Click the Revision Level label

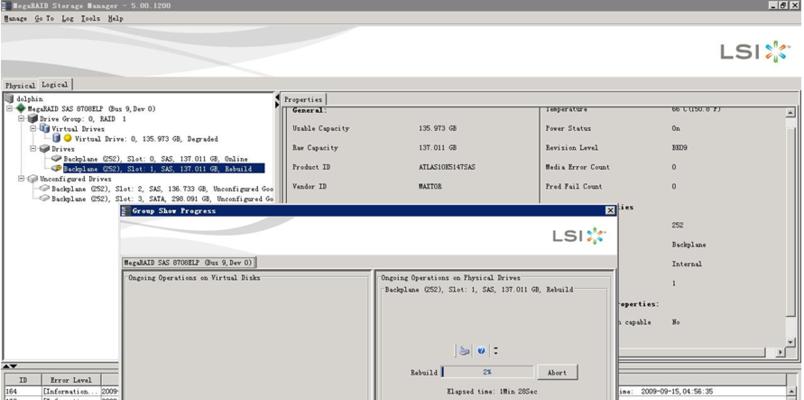[x=570, y=148]
